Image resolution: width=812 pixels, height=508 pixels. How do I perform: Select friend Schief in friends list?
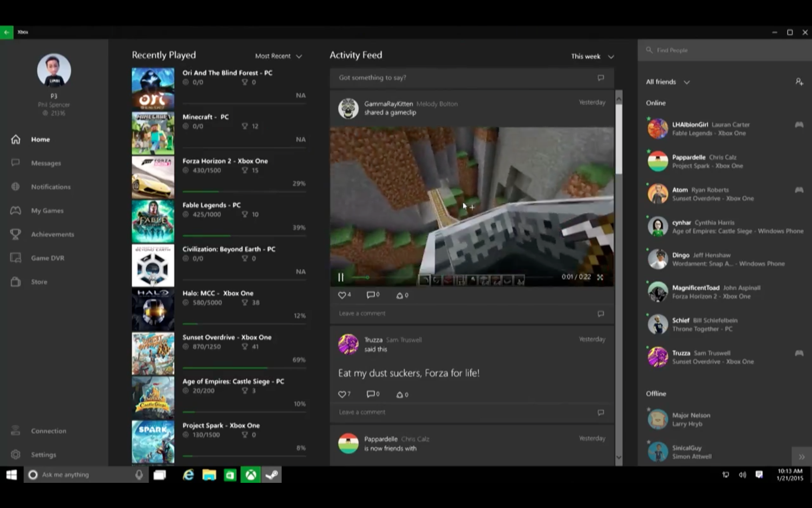tap(725, 324)
